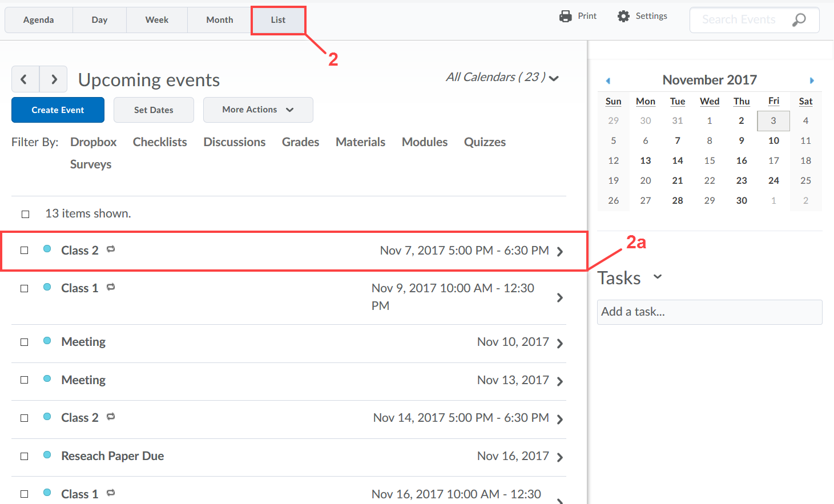Filter events by Quizzes
This screenshot has width=834, height=504.
tap(485, 142)
